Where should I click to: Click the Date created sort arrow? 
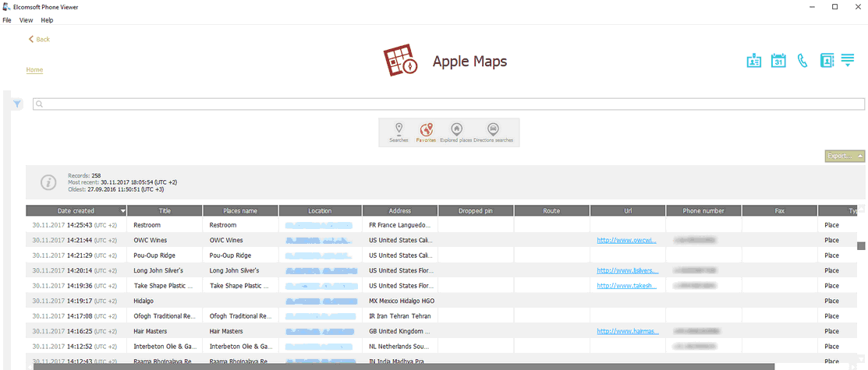pyautogui.click(x=122, y=211)
